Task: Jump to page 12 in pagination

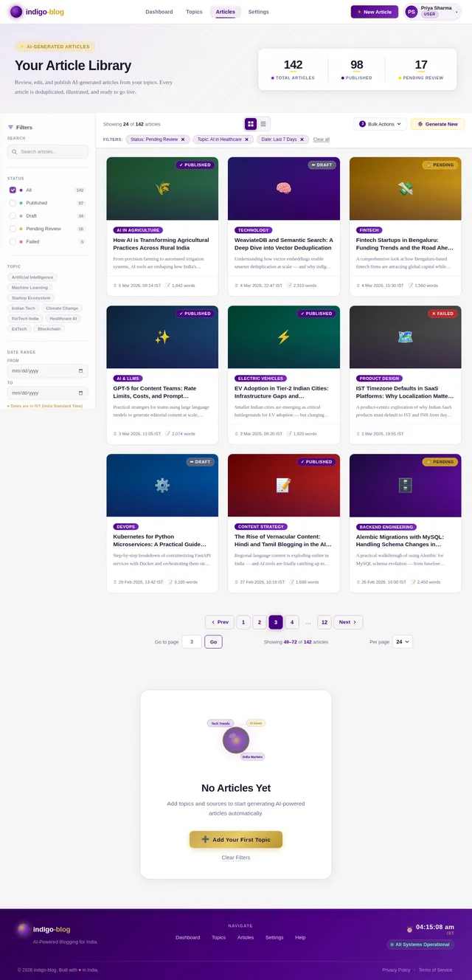Action: [324, 622]
